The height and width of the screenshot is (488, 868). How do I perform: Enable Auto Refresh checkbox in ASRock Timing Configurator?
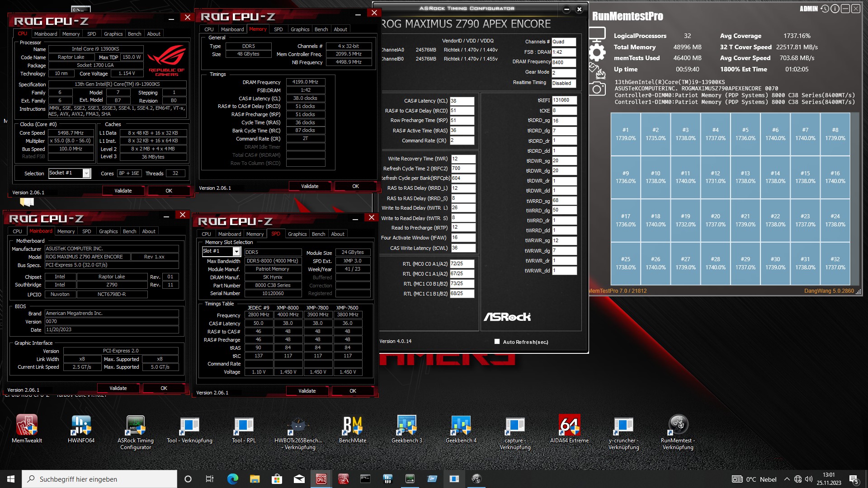497,342
